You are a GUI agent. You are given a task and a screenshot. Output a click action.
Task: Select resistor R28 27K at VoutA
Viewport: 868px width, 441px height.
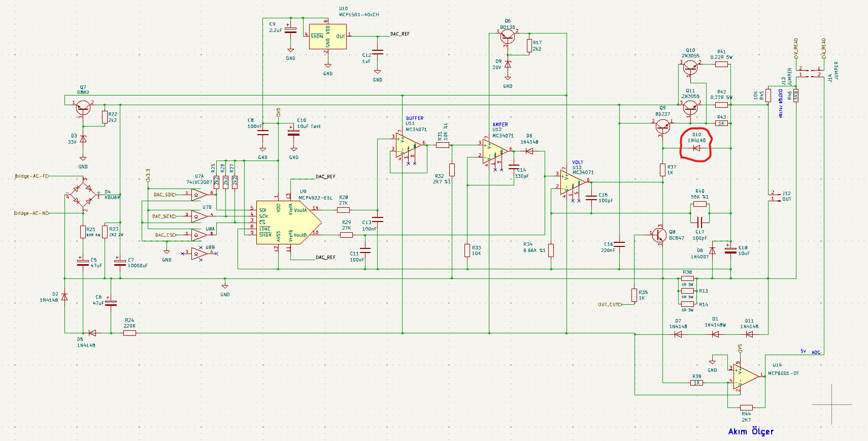(343, 210)
